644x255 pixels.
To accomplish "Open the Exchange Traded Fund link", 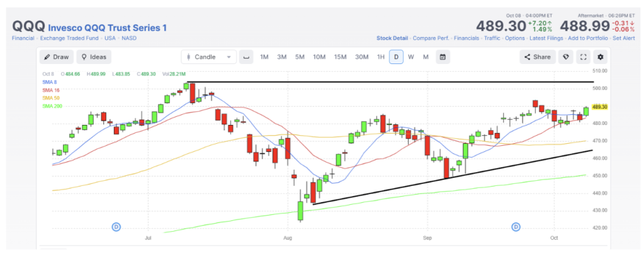I will coord(69,38).
